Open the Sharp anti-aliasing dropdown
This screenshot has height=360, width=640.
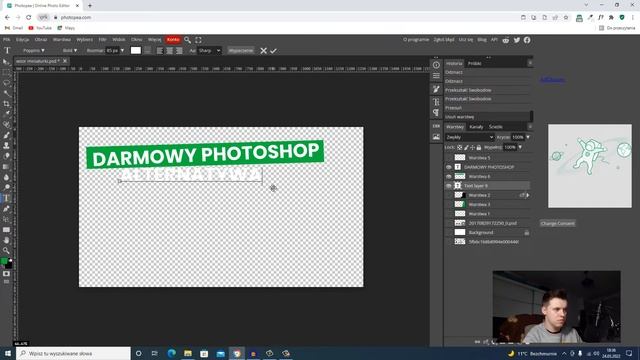click(x=209, y=51)
